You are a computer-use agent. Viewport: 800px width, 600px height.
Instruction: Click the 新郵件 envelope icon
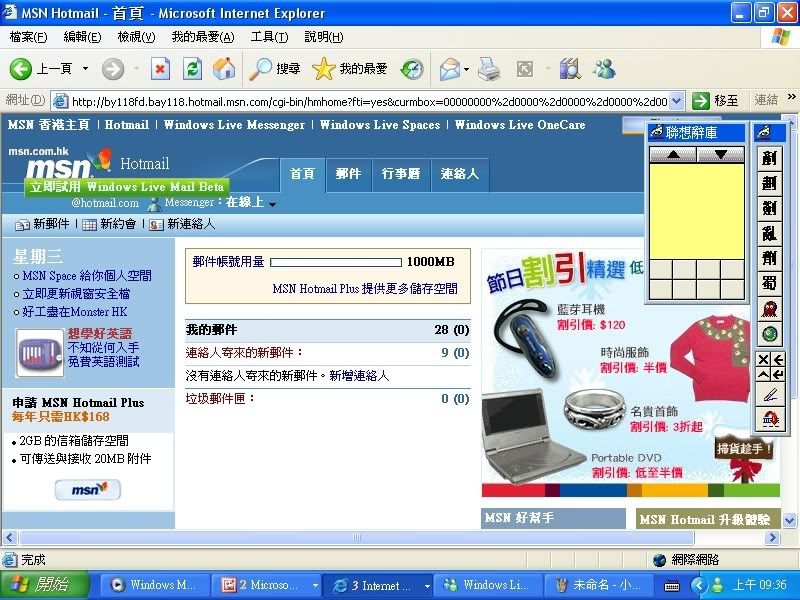point(22,224)
